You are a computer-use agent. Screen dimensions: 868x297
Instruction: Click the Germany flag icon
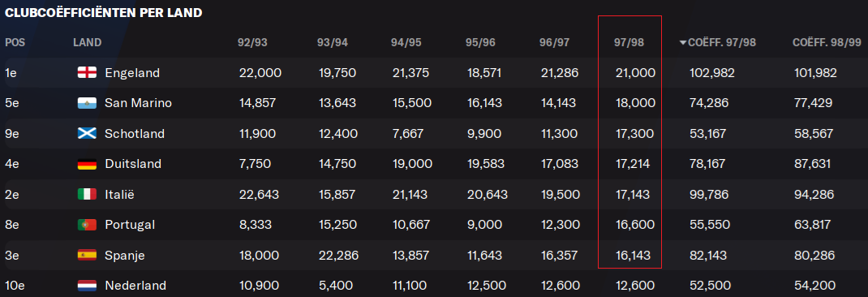click(88, 164)
